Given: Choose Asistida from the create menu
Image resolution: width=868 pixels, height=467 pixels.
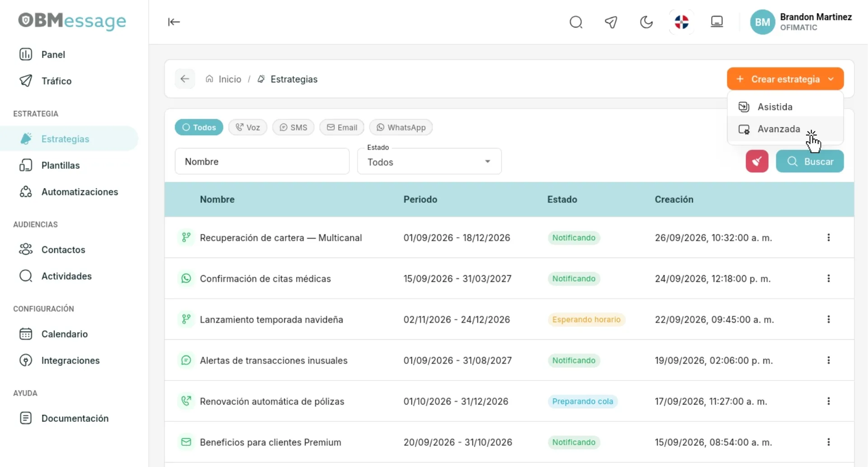Looking at the screenshot, I should click(x=785, y=107).
